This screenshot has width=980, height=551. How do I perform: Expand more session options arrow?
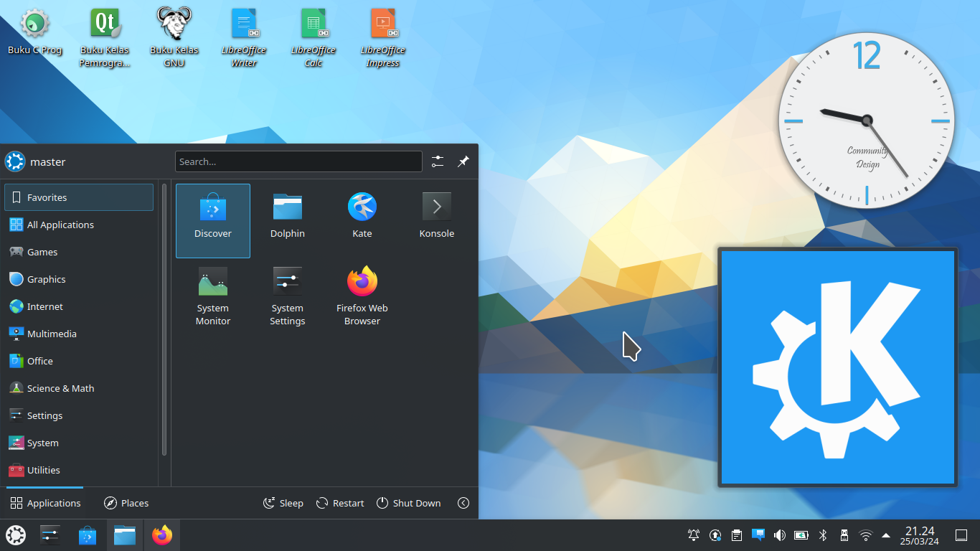click(x=463, y=503)
